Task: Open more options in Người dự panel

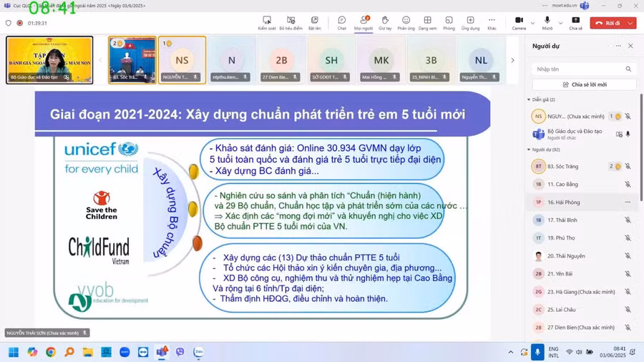Action: click(618, 46)
